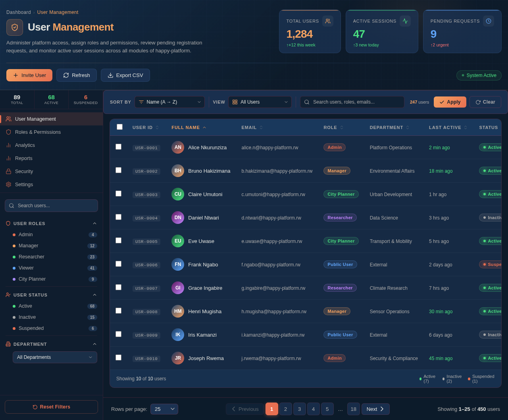
Task: Open All Departments dropdown
Action: tap(55, 357)
